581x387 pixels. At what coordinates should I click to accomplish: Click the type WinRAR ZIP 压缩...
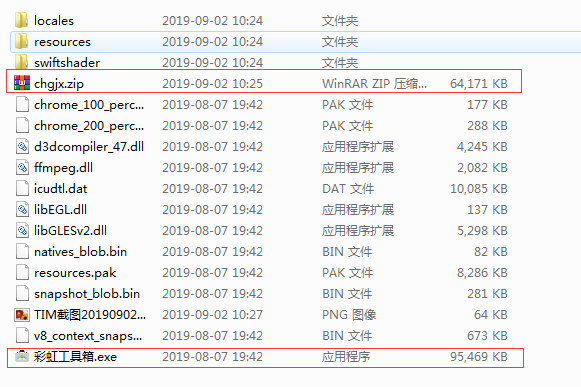[x=374, y=83]
